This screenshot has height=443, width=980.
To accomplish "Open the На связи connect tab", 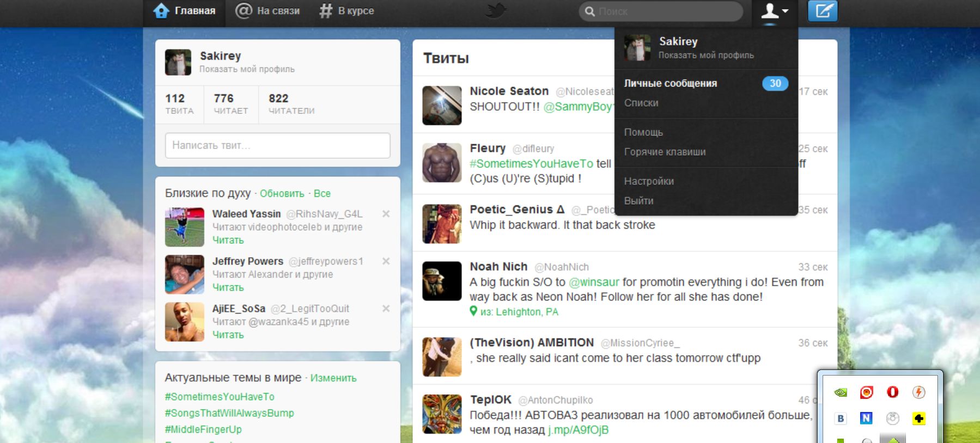I will click(267, 11).
